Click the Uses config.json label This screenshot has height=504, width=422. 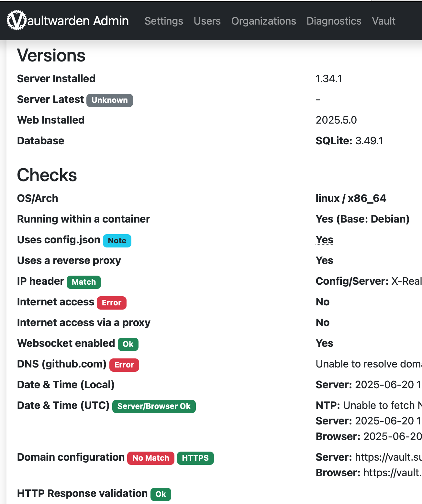(x=59, y=240)
